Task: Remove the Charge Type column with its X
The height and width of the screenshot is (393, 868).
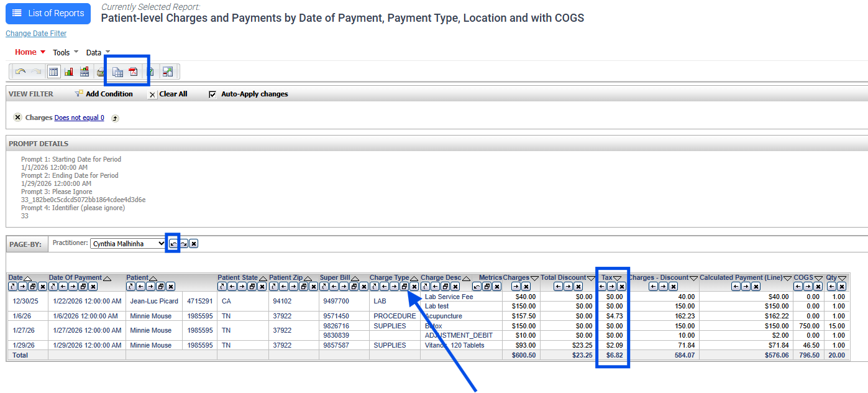Action: (413, 287)
